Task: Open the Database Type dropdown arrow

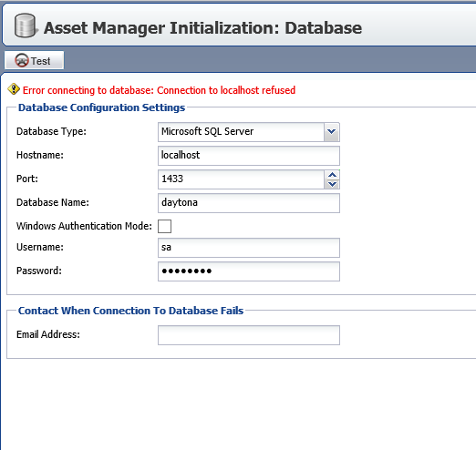Action: pyautogui.click(x=332, y=132)
